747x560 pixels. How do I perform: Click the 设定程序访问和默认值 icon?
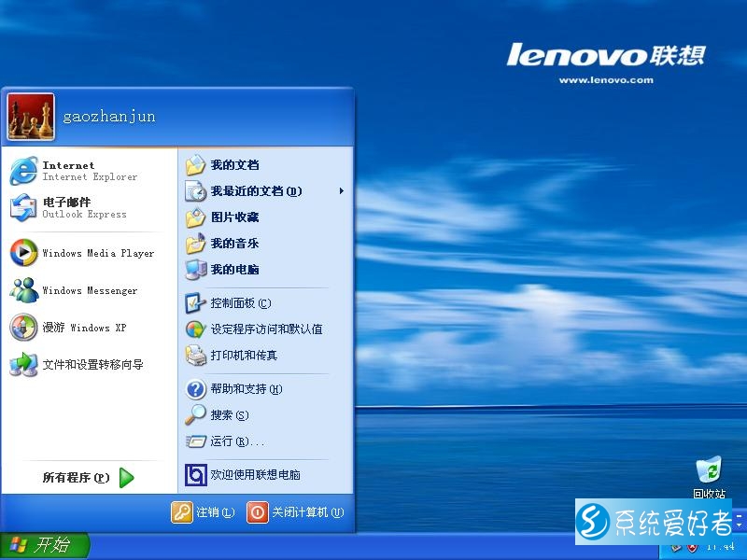coord(195,329)
